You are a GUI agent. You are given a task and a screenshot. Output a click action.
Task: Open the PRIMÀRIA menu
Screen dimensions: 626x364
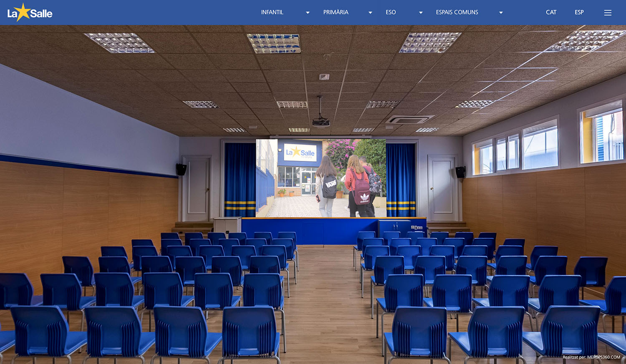[336, 13]
